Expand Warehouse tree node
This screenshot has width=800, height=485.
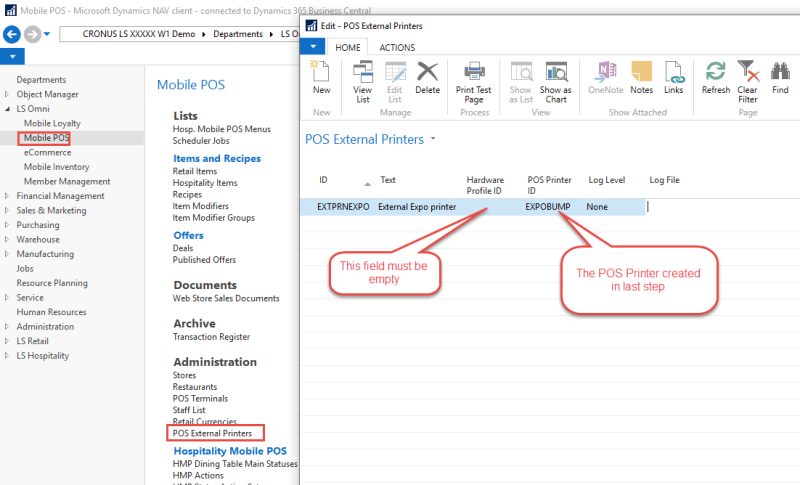coord(7,239)
